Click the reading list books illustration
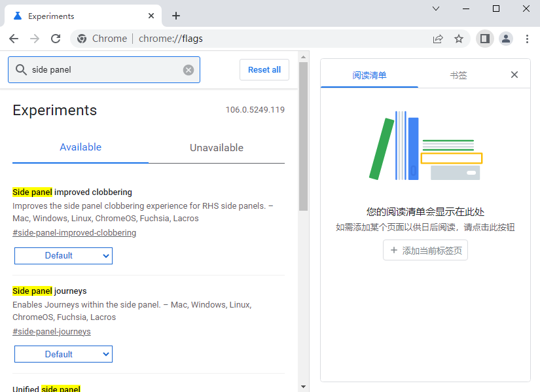 [425, 145]
